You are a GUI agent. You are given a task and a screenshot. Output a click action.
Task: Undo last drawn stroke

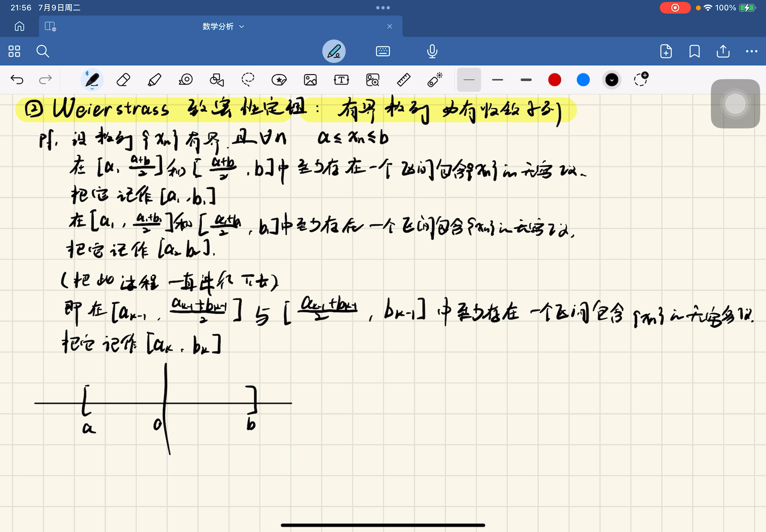click(17, 80)
